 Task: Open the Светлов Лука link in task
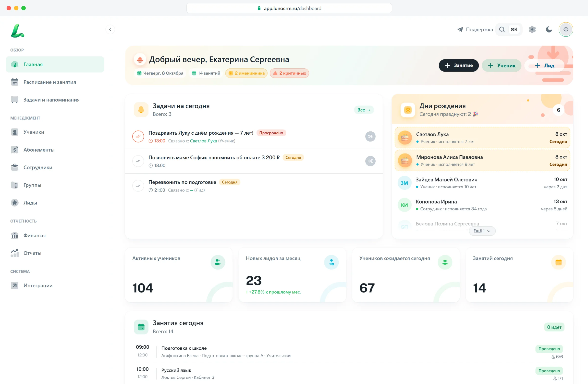click(x=203, y=141)
